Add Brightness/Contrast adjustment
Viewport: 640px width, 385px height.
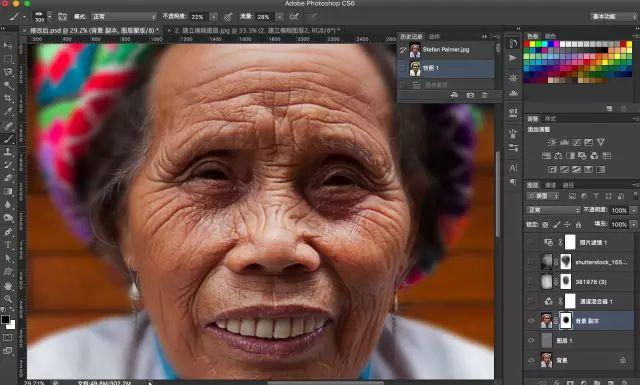pyautogui.click(x=552, y=142)
